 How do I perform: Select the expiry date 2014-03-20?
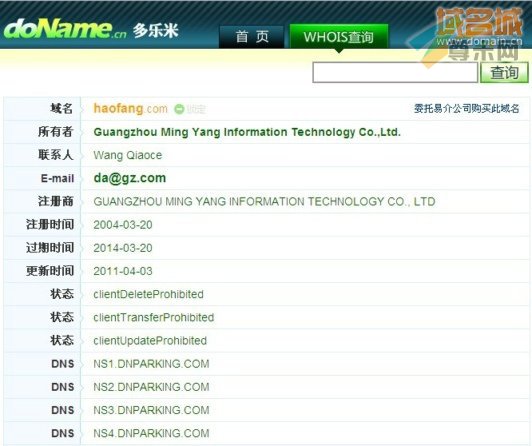point(123,248)
